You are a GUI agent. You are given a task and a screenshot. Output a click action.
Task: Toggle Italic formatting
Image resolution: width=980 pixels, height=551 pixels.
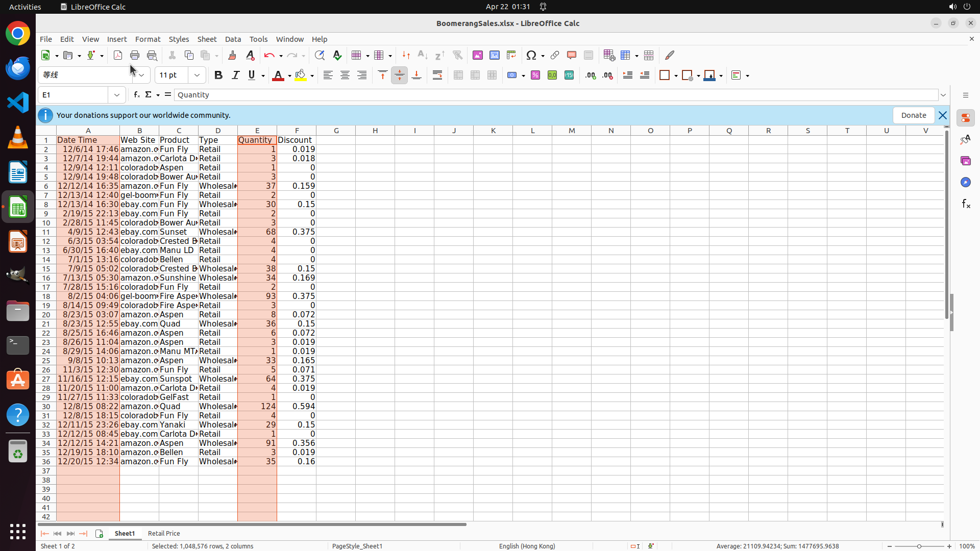tap(235, 76)
